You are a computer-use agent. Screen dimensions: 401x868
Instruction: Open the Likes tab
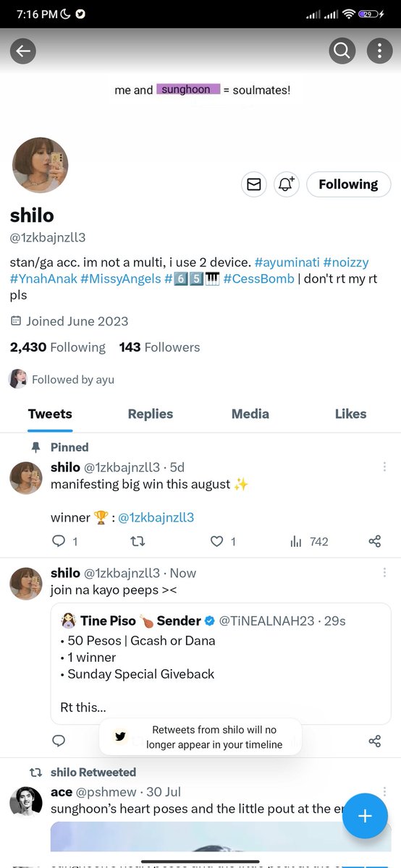[350, 414]
